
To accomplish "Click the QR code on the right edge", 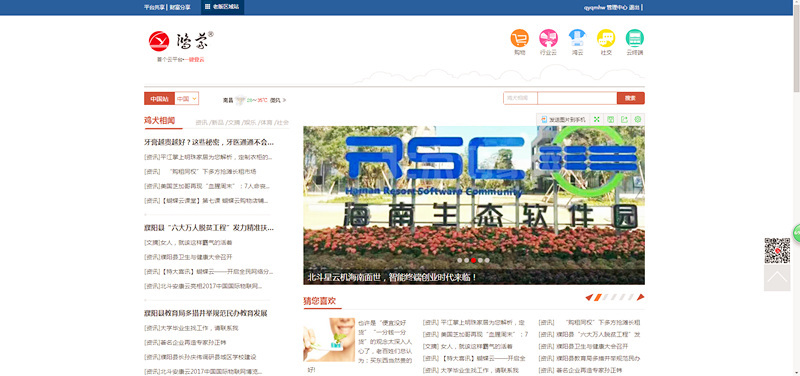I will click(x=777, y=250).
